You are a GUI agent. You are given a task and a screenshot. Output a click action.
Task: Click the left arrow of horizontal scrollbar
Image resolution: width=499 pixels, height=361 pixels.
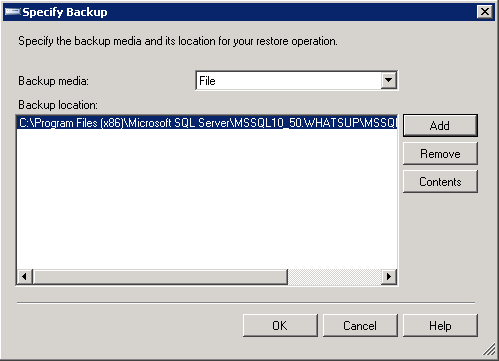click(x=25, y=276)
